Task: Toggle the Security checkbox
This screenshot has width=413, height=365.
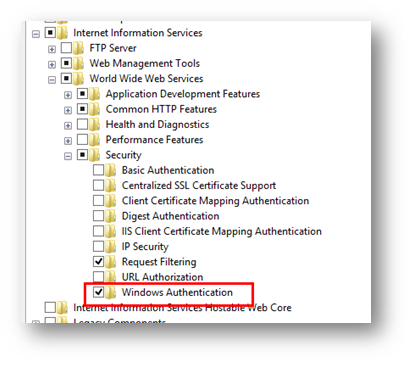Action: (x=82, y=155)
